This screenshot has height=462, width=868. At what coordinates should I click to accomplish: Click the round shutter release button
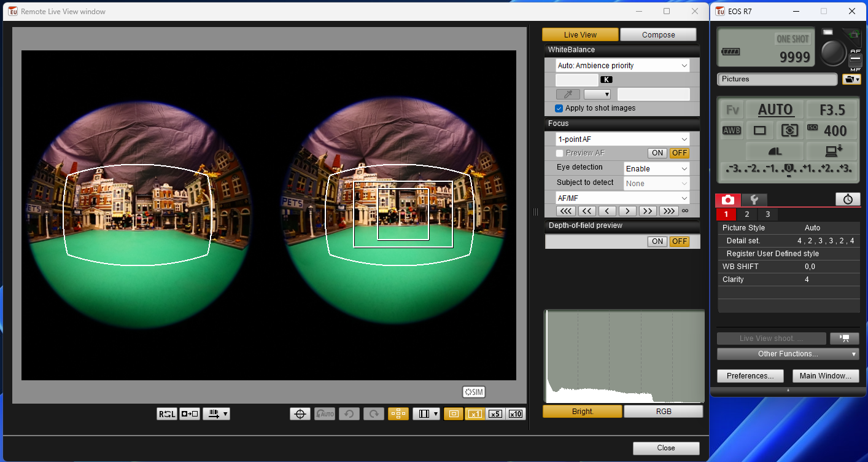[833, 52]
